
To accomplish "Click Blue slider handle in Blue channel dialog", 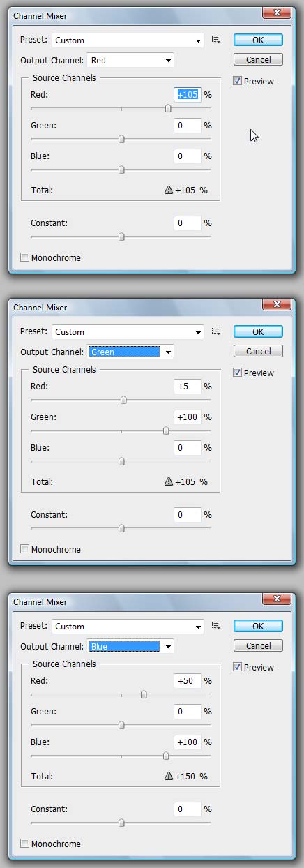I will click(x=166, y=756).
